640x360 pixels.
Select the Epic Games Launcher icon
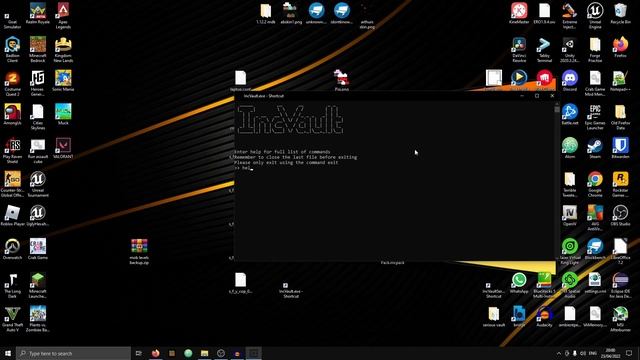point(595,117)
